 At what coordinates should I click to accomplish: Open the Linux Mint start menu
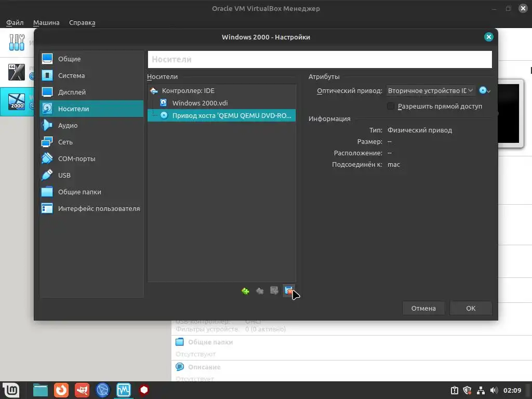(11, 390)
